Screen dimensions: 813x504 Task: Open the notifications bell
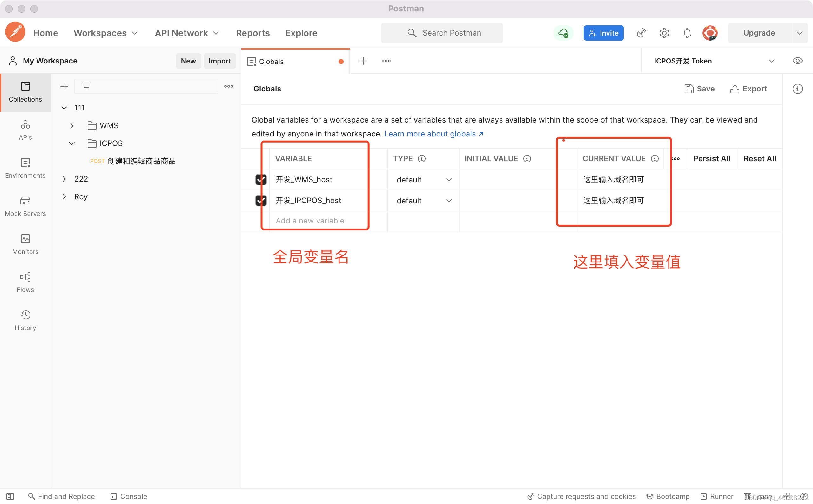pyautogui.click(x=687, y=33)
